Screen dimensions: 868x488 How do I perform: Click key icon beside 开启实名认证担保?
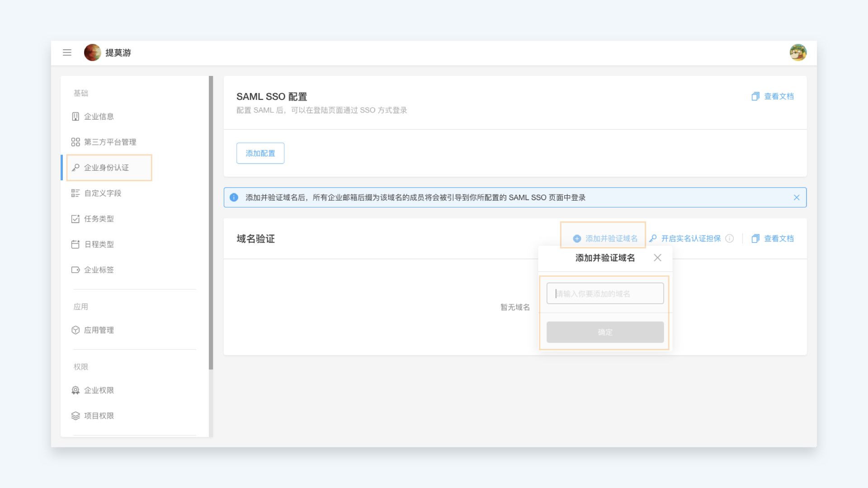pyautogui.click(x=653, y=239)
